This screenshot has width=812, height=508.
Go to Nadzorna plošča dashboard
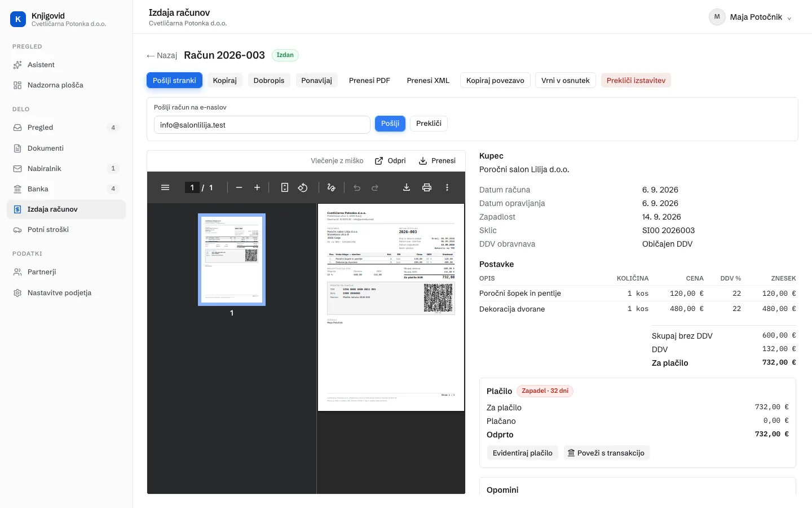pos(67,85)
